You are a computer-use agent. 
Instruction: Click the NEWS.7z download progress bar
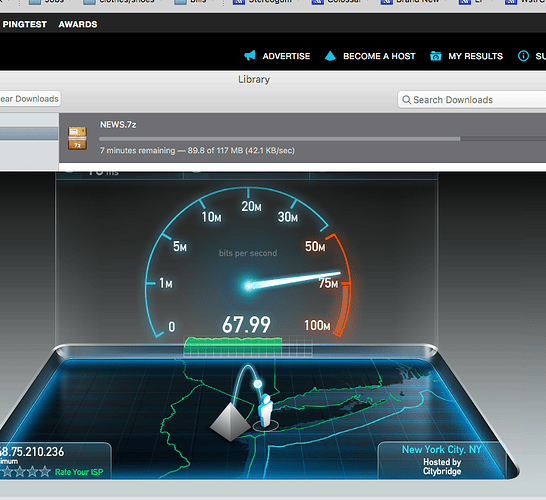(x=322, y=139)
